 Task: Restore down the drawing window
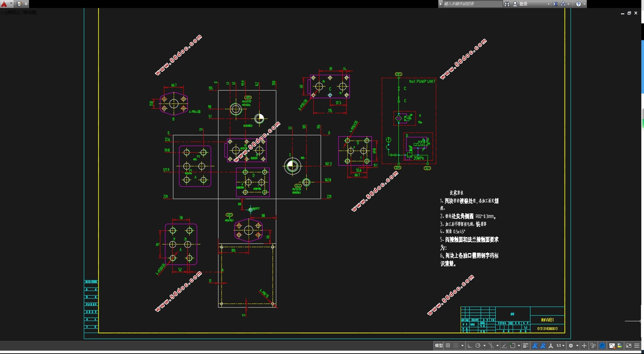coord(629,13)
